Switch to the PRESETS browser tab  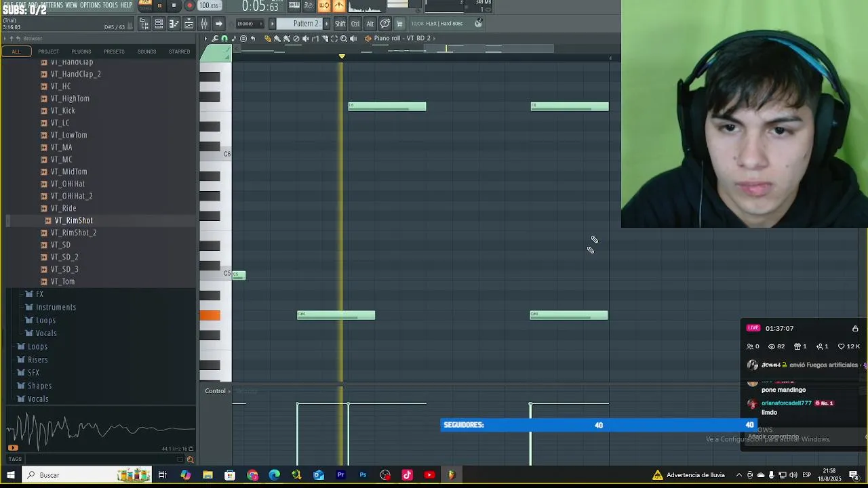(x=114, y=52)
